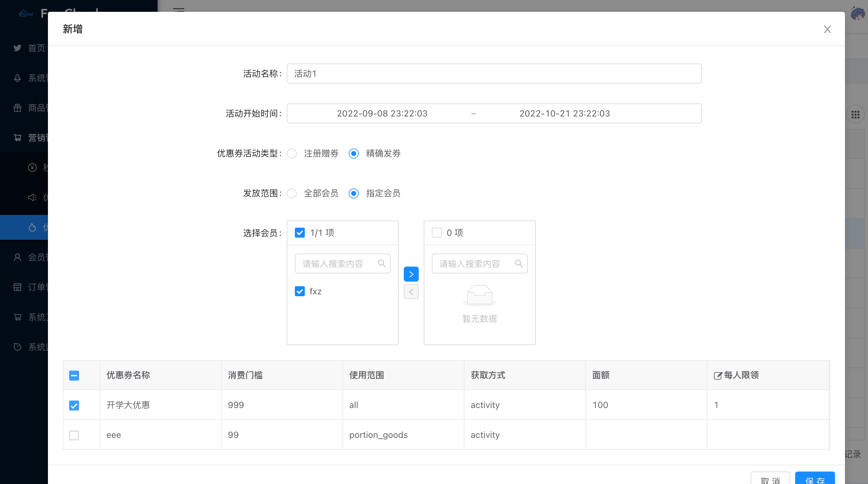
Task: Open the apps grid icon on right edge
Action: (855, 114)
